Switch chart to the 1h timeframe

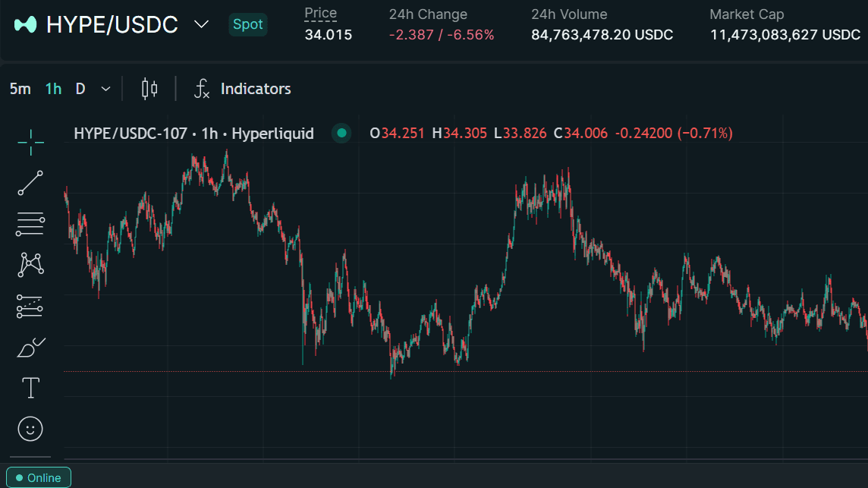[52, 88]
